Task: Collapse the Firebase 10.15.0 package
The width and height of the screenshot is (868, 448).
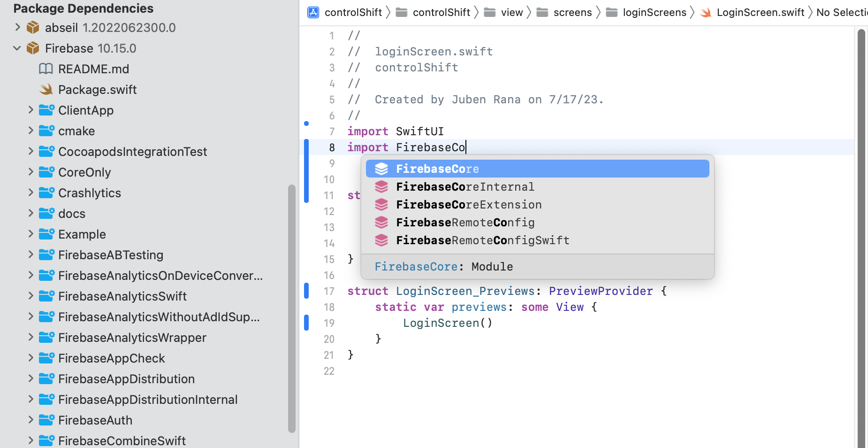Action: pyautogui.click(x=17, y=48)
